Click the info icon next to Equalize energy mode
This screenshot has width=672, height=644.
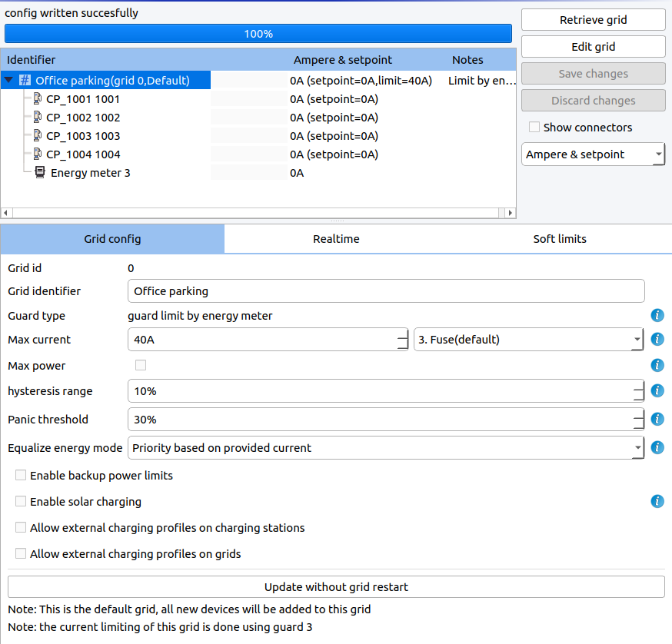click(657, 447)
